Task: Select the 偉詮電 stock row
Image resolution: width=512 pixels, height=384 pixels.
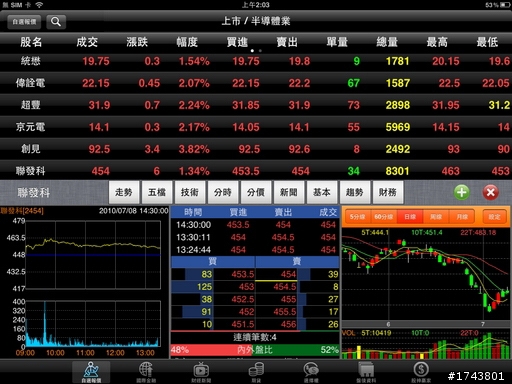Action: [256, 83]
